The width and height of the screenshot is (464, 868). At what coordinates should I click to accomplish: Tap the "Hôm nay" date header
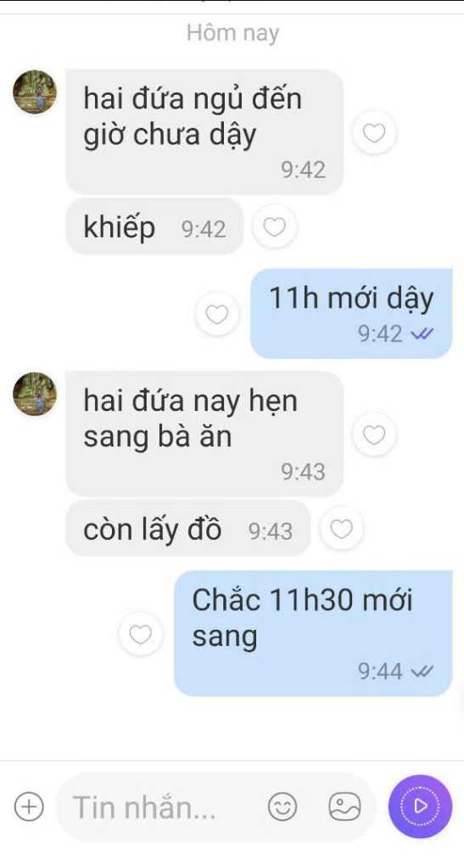232,33
